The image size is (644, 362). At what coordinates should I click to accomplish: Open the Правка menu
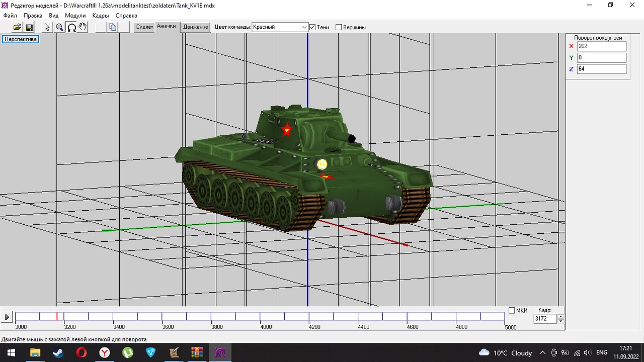[x=33, y=16]
